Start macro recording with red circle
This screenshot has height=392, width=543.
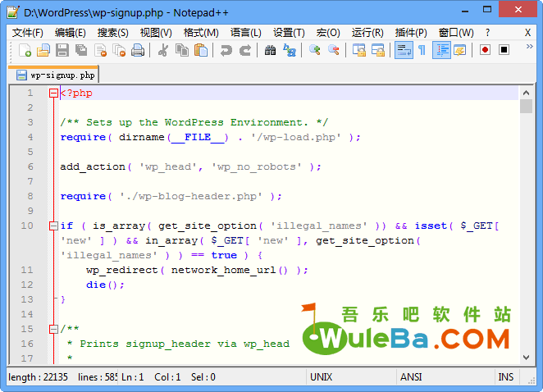point(485,50)
